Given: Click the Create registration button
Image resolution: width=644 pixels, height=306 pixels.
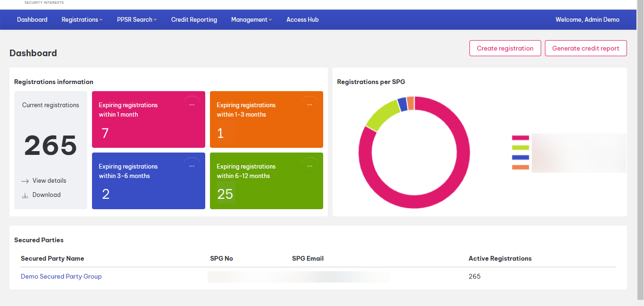Looking at the screenshot, I should 505,48.
